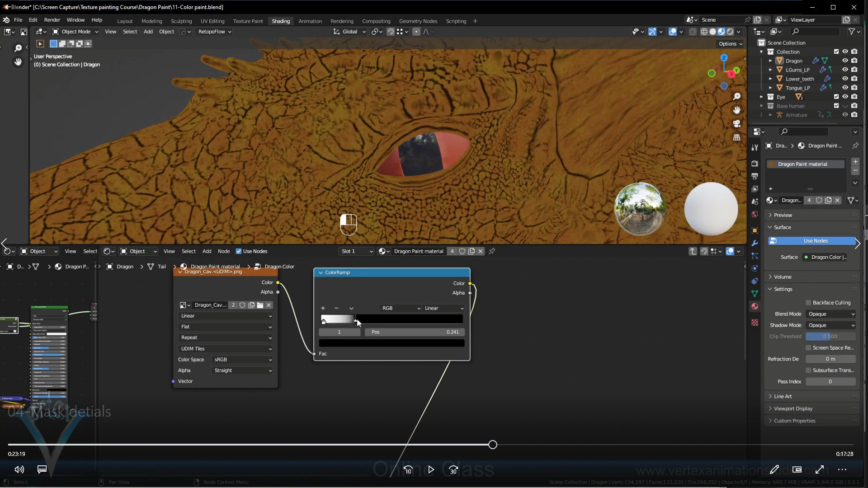
Task: Pin the node editor material
Action: click(492, 251)
